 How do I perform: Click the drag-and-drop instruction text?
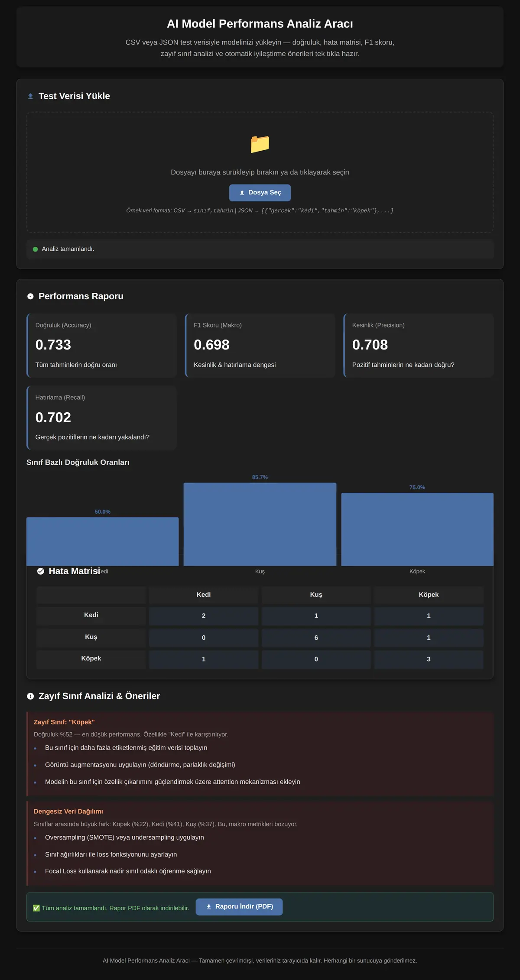coord(260,172)
